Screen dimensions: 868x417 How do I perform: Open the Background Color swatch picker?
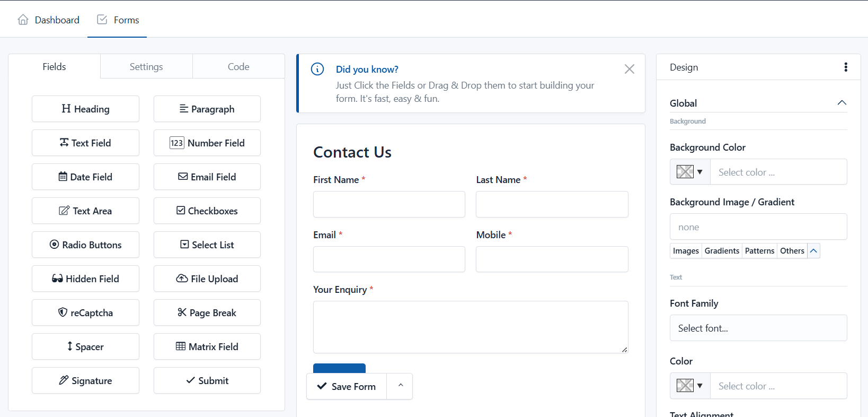pos(690,172)
